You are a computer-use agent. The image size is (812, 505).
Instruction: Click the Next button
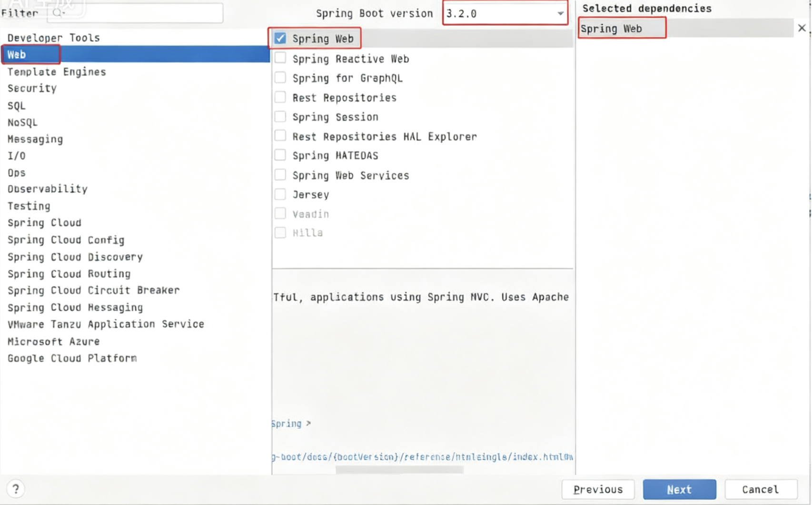pos(679,489)
